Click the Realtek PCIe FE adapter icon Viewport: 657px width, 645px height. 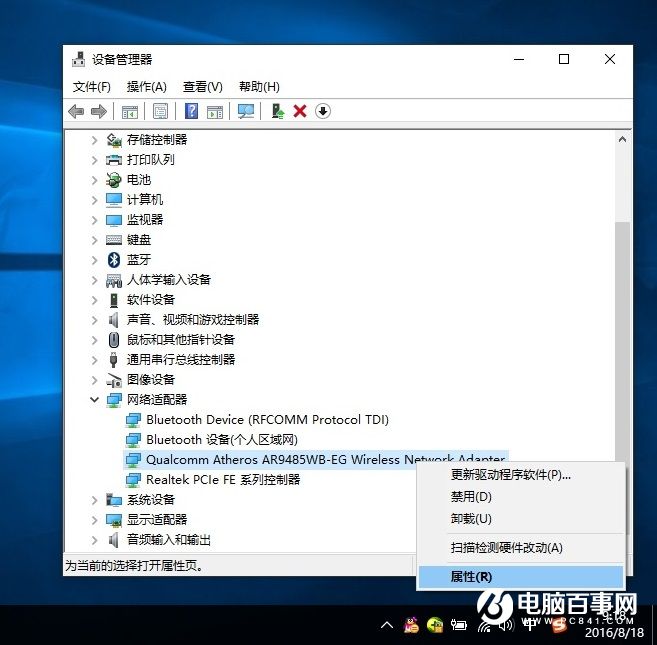pos(133,480)
